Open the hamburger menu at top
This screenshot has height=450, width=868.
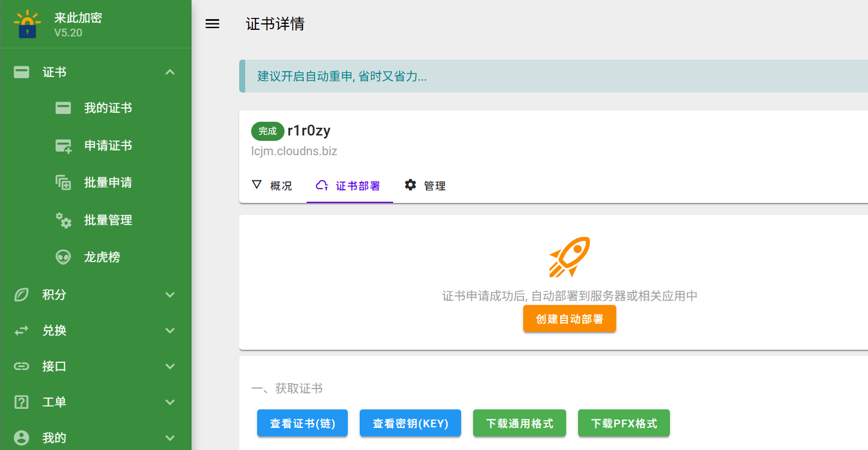point(212,24)
